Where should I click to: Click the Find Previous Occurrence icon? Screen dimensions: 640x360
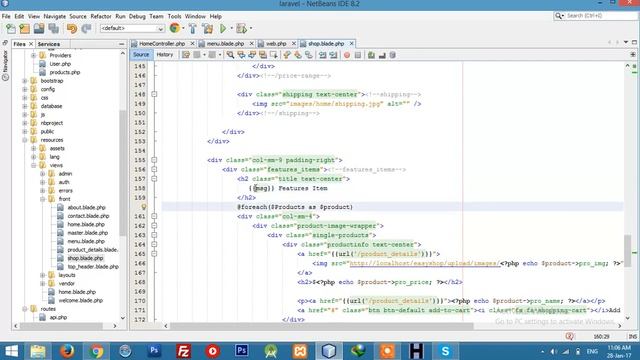[241, 55]
